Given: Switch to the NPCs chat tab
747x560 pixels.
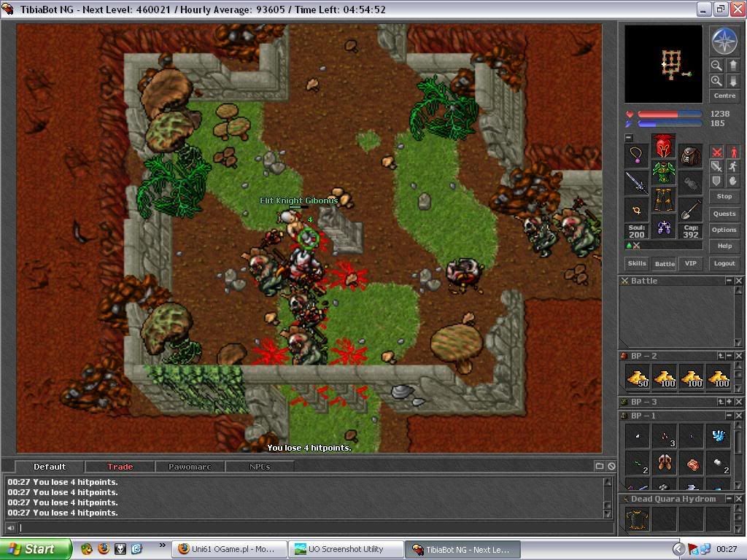Looking at the screenshot, I should click(x=260, y=467).
